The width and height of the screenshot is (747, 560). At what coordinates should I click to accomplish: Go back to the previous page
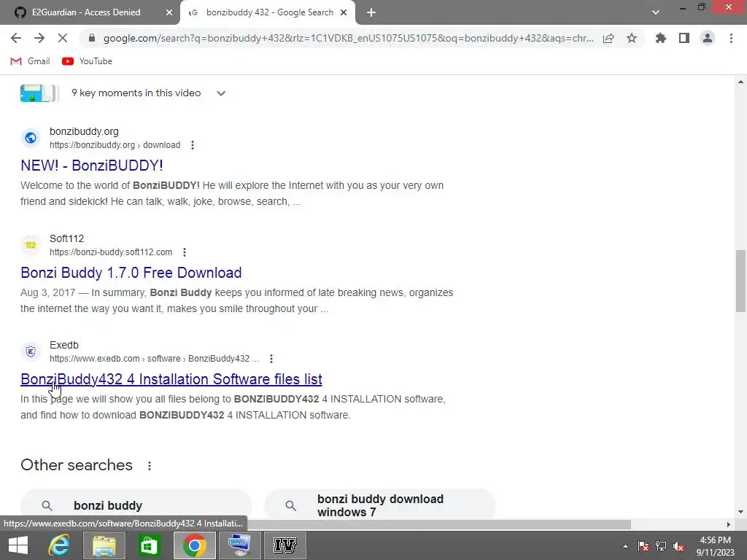click(x=16, y=38)
